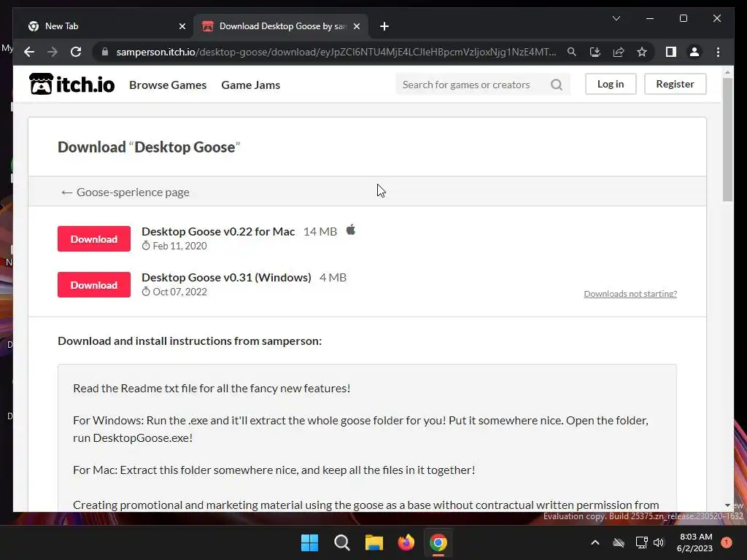Click the zoom magnifier icon in address bar
Image resolution: width=747 pixels, height=560 pixels.
pyautogui.click(x=572, y=52)
